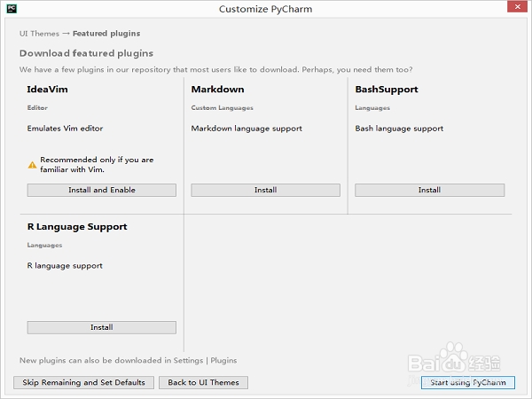Click the Download featured plugins heading
The width and height of the screenshot is (532, 399).
coord(87,53)
